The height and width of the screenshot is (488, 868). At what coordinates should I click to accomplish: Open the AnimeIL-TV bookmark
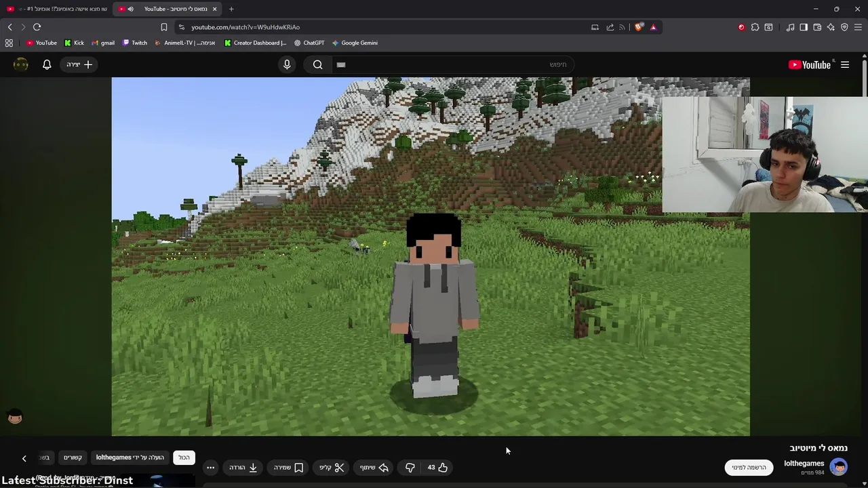tap(185, 43)
